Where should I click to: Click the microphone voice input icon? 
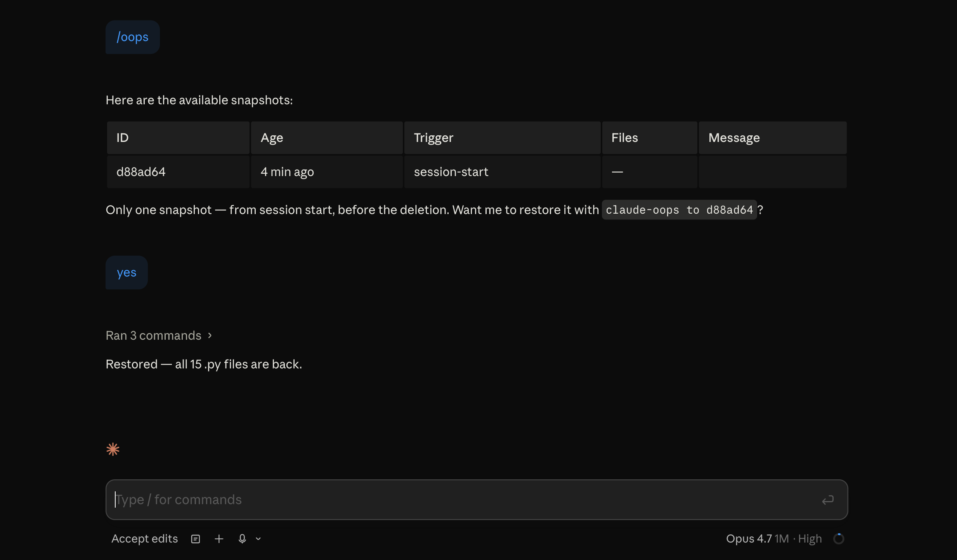242,539
